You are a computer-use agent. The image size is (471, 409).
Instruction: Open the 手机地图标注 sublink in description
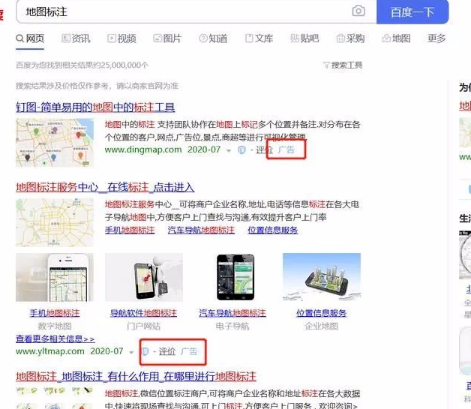tap(130, 230)
